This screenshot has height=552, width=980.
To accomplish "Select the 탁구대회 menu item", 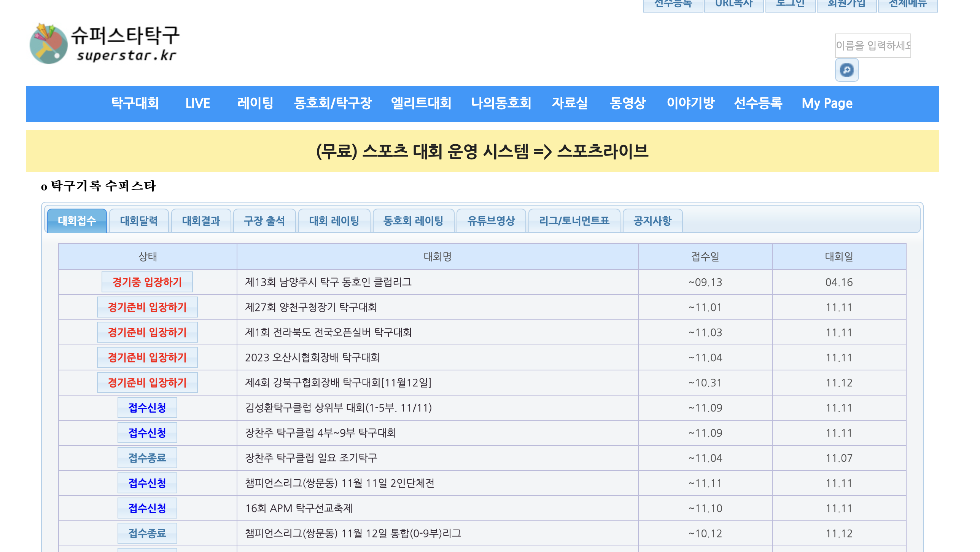I will tap(135, 103).
